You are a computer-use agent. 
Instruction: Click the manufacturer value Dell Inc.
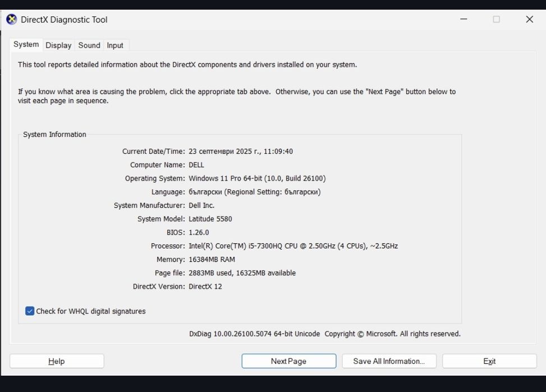[201, 205]
